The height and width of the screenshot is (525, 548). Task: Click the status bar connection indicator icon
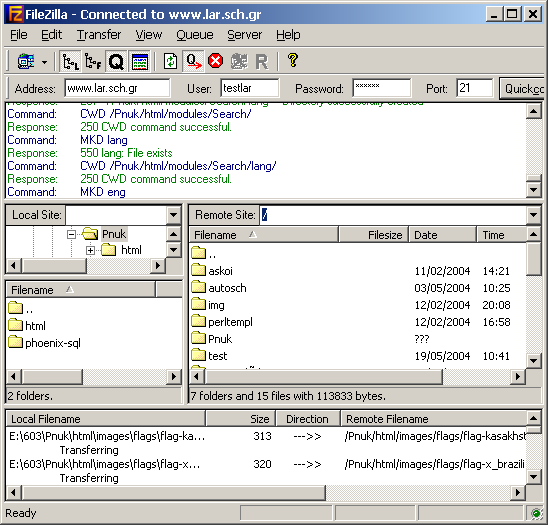coord(536,513)
